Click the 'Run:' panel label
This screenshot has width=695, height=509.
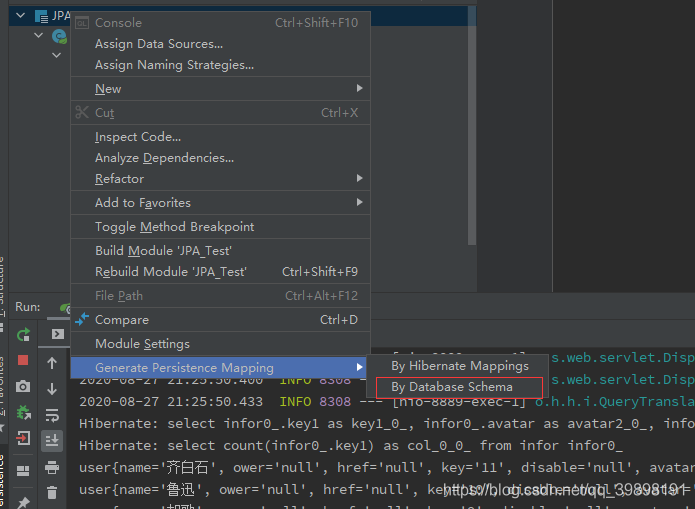coord(27,307)
